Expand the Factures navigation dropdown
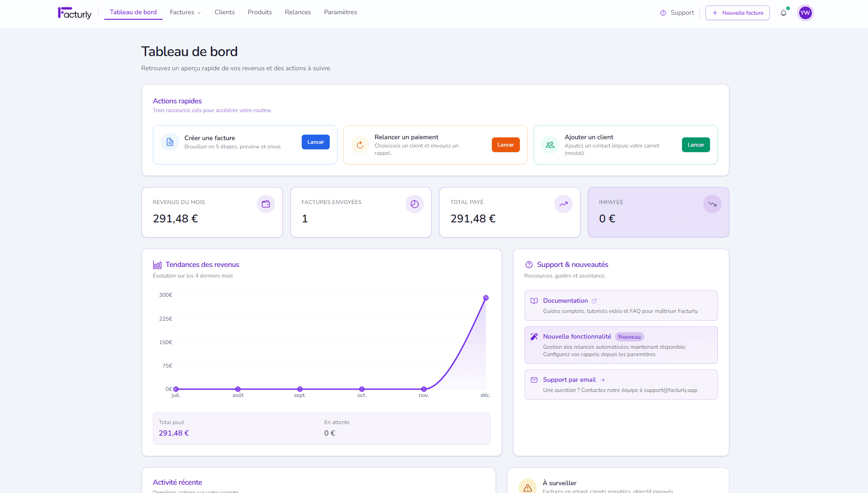868x493 pixels. click(x=185, y=12)
